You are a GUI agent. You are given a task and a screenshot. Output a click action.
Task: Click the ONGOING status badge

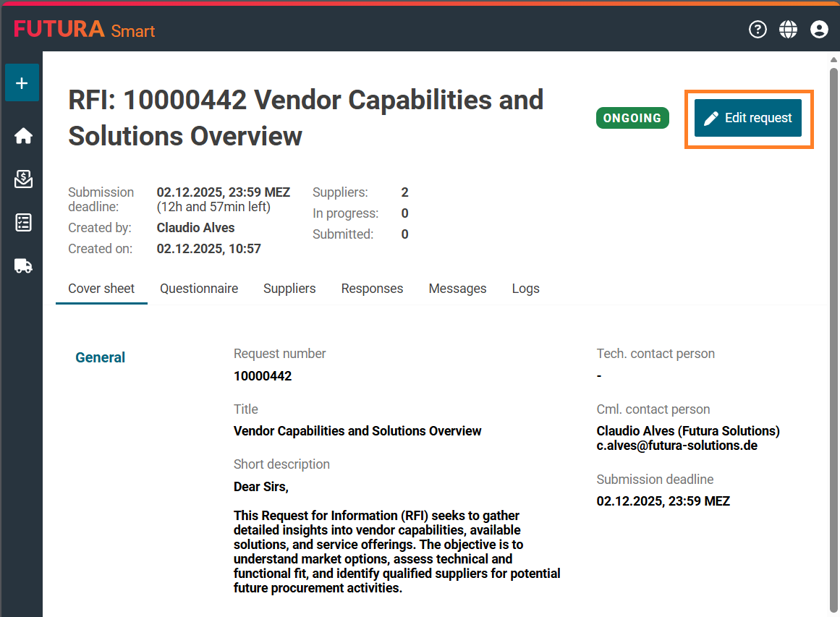click(x=632, y=118)
